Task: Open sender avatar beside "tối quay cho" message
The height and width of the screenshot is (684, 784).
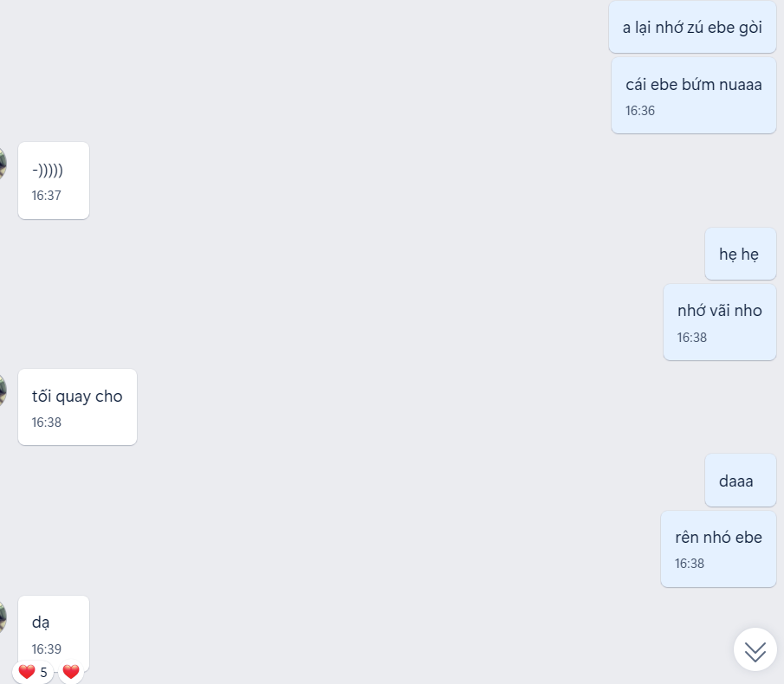Action: tap(3, 390)
